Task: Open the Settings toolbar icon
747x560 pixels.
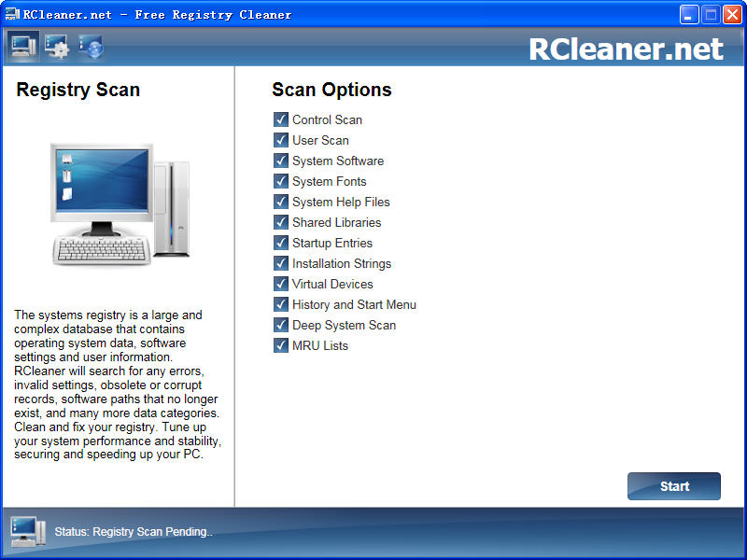Action: click(x=55, y=45)
